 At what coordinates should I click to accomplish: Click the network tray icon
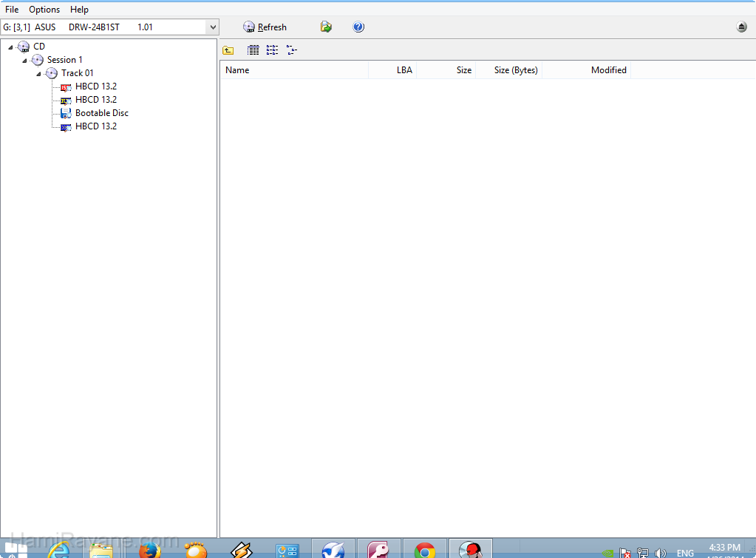(x=643, y=553)
